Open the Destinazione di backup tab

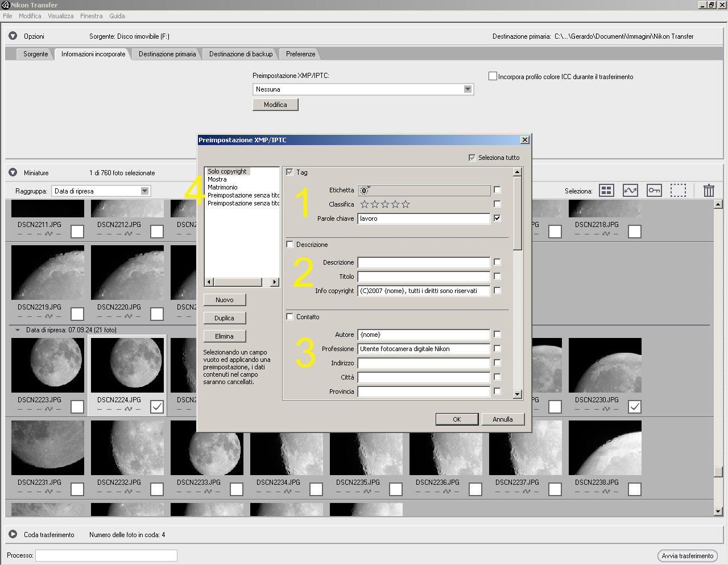tap(241, 54)
